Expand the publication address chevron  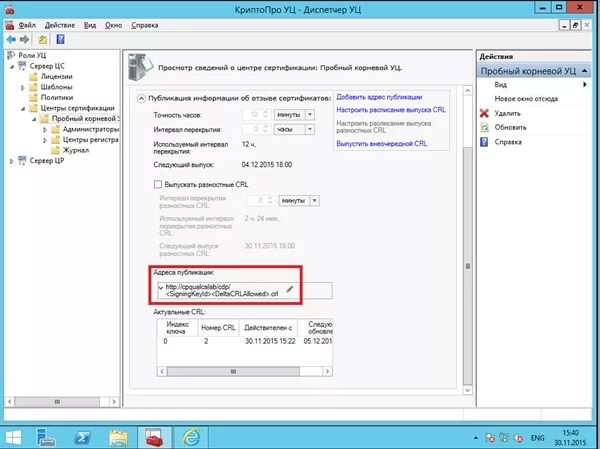coord(161,287)
